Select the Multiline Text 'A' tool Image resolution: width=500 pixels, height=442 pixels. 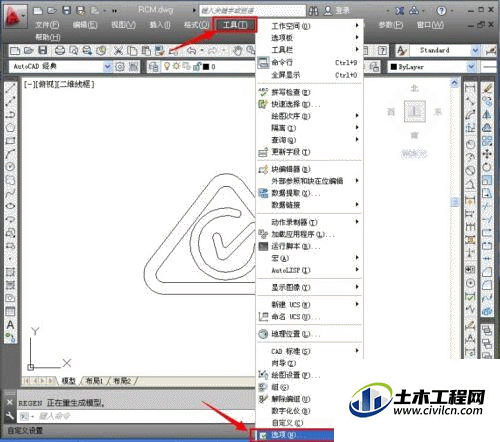pos(10,325)
